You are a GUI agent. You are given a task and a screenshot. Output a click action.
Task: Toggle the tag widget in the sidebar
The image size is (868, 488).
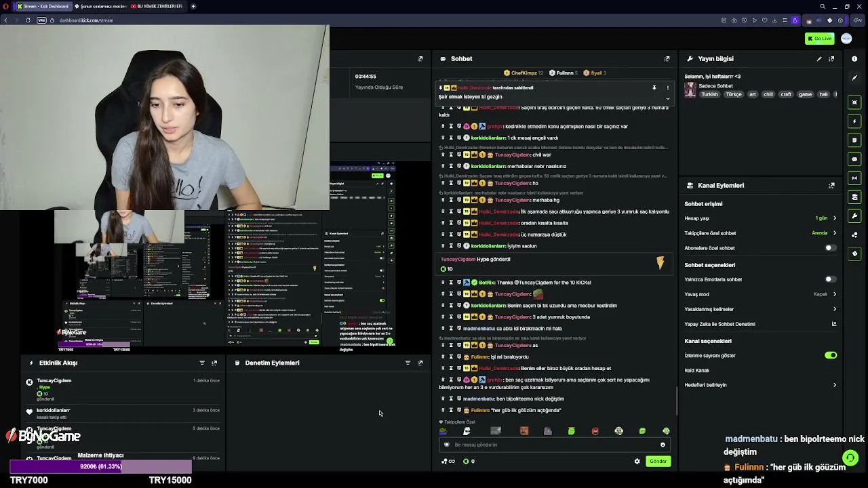[854, 254]
